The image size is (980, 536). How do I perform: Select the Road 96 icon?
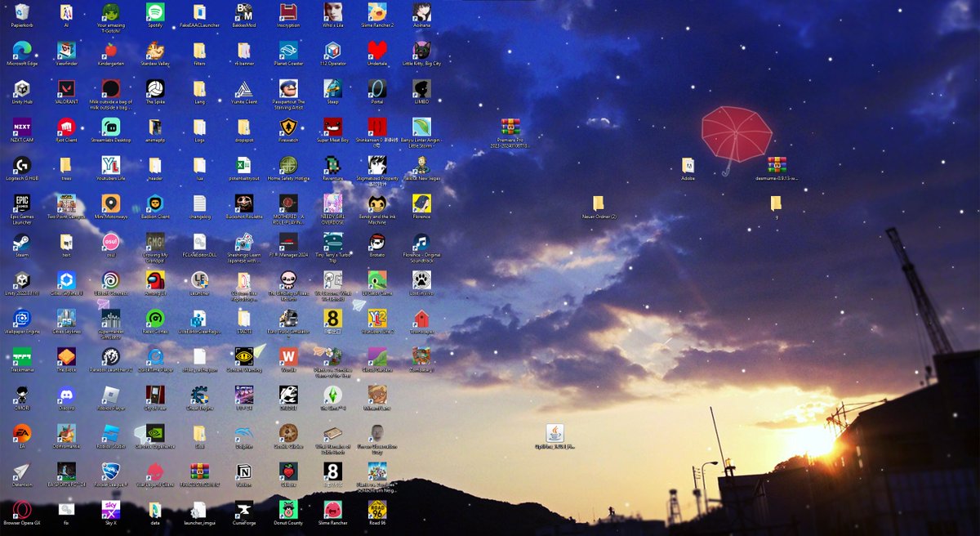coord(377,510)
